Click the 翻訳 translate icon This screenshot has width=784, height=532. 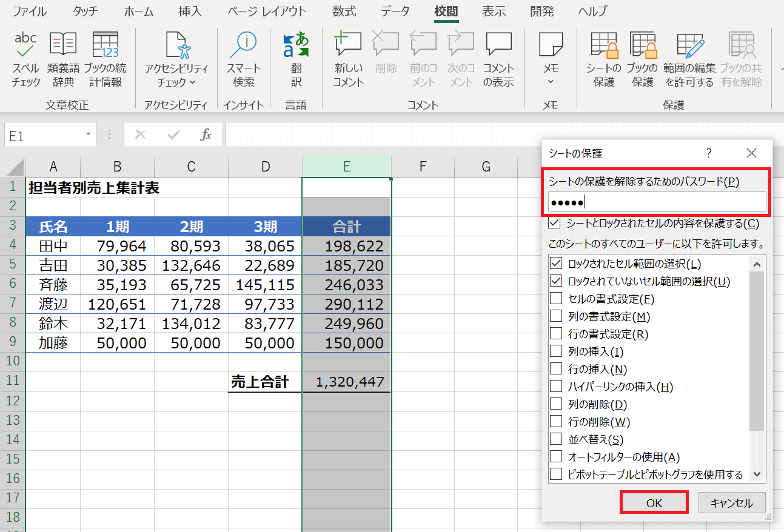coord(296,59)
